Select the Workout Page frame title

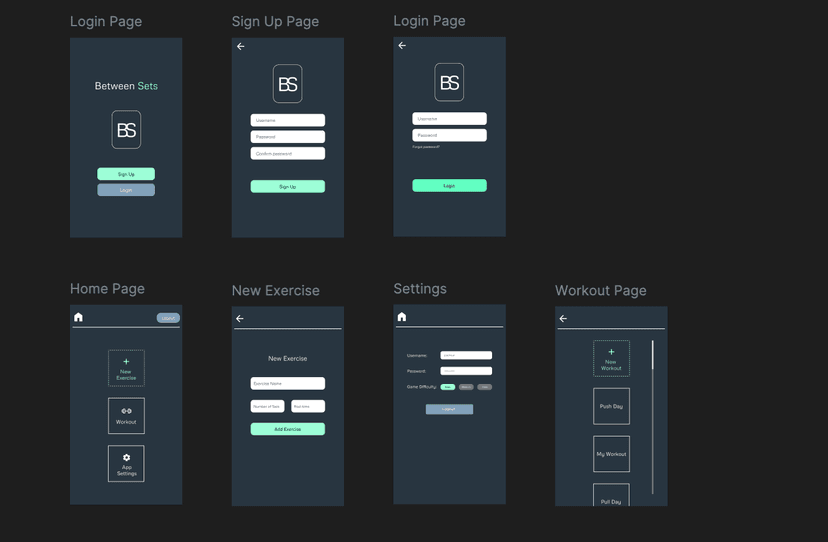pos(600,291)
